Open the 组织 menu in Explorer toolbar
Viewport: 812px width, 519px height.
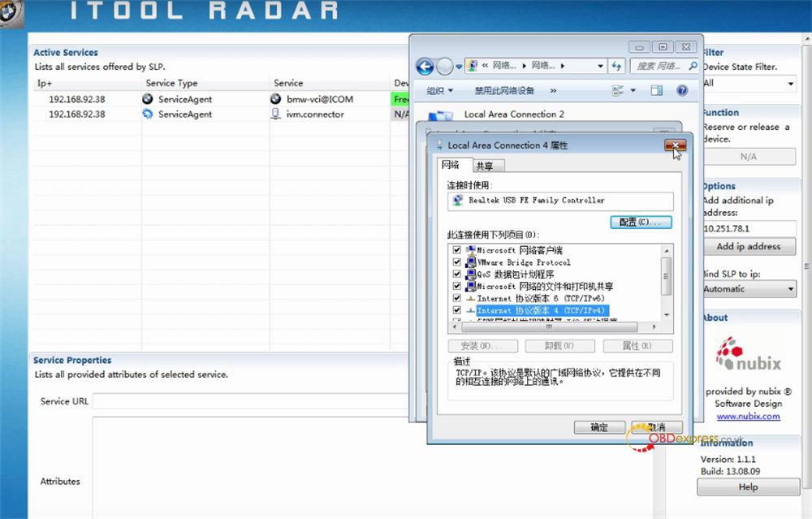point(439,91)
